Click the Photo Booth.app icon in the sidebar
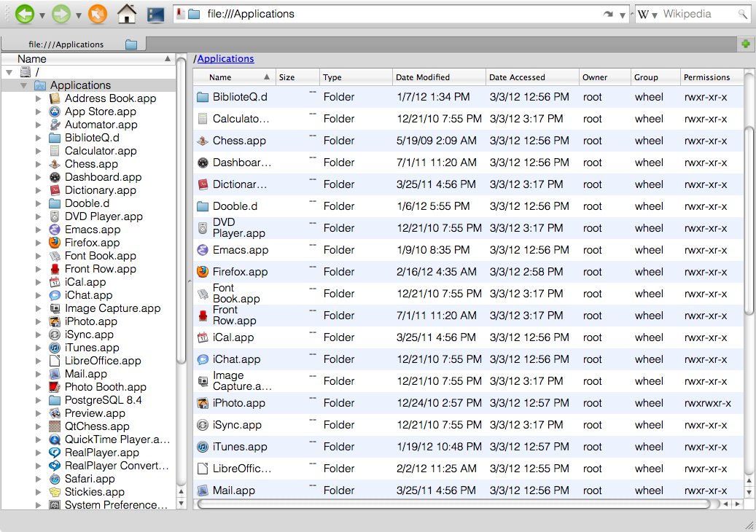 click(x=55, y=387)
